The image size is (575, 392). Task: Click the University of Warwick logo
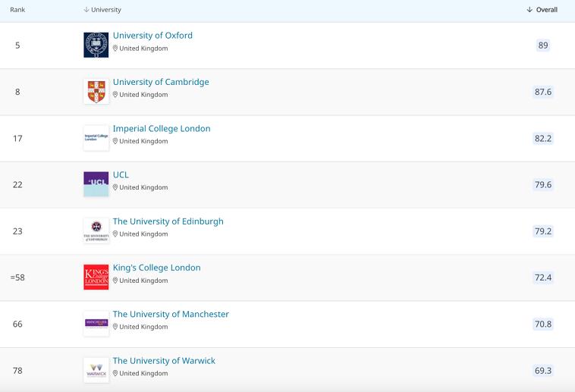[96, 370]
